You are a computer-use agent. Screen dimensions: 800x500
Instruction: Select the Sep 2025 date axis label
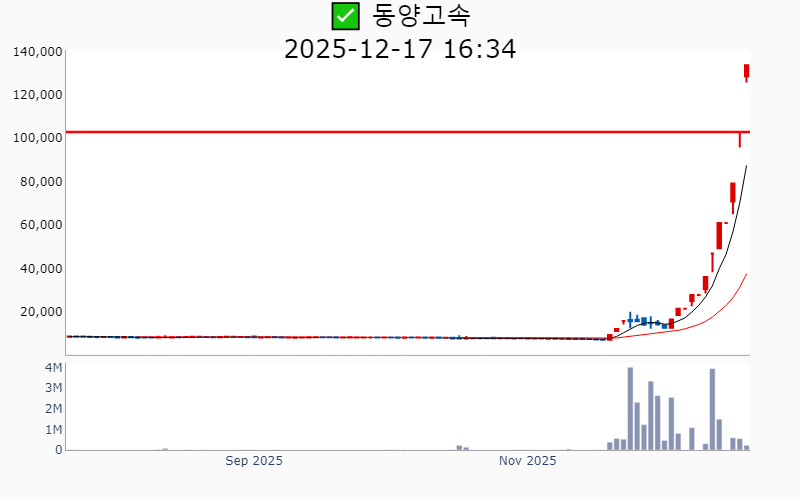pos(254,461)
